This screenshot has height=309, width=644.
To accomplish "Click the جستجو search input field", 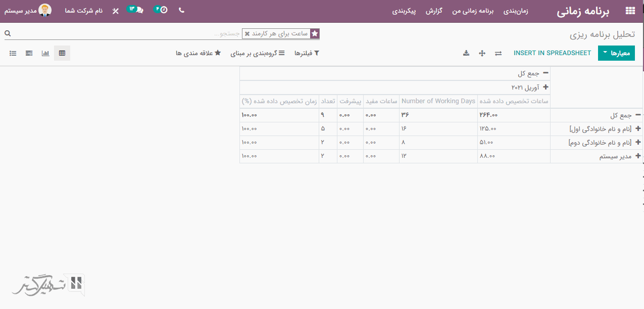I will [152, 34].
